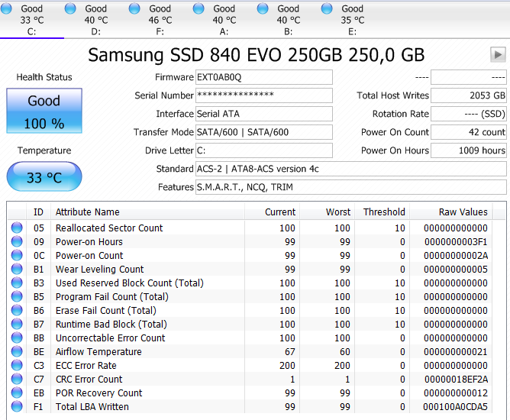
Task: Click status orb for Used Reserved Block Count
Action: (17, 283)
